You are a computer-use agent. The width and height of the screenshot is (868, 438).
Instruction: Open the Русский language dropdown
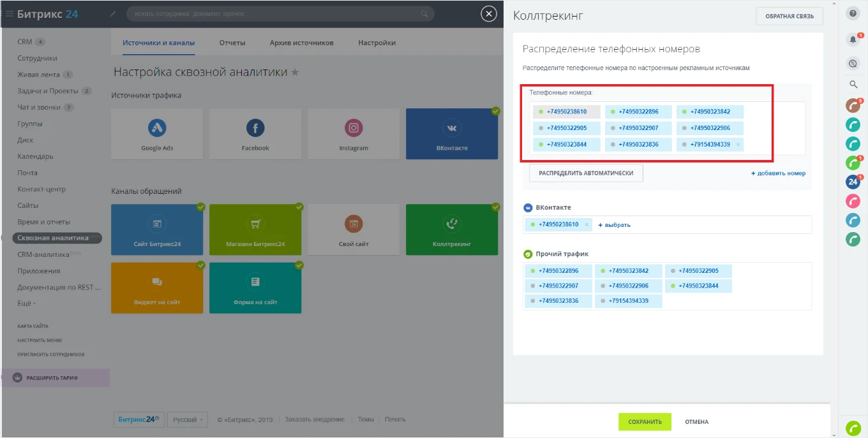tap(189, 420)
